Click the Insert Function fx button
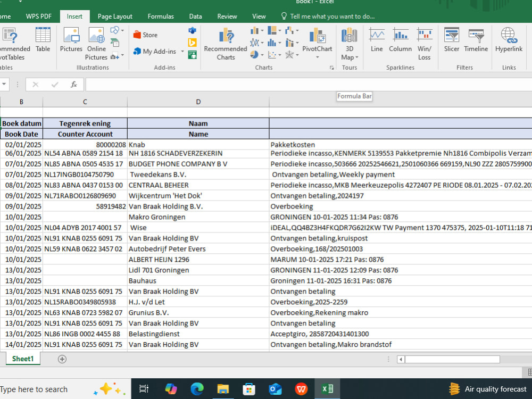 point(73,85)
